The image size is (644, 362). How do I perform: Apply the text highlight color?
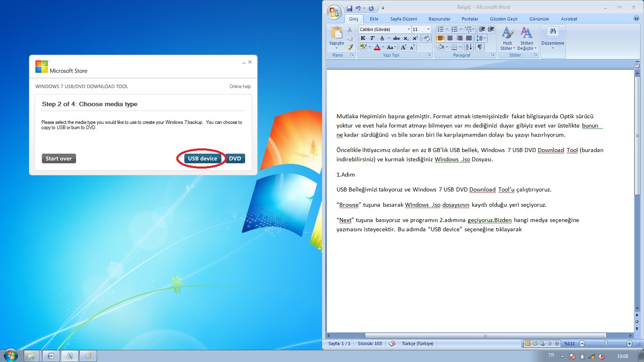[363, 47]
